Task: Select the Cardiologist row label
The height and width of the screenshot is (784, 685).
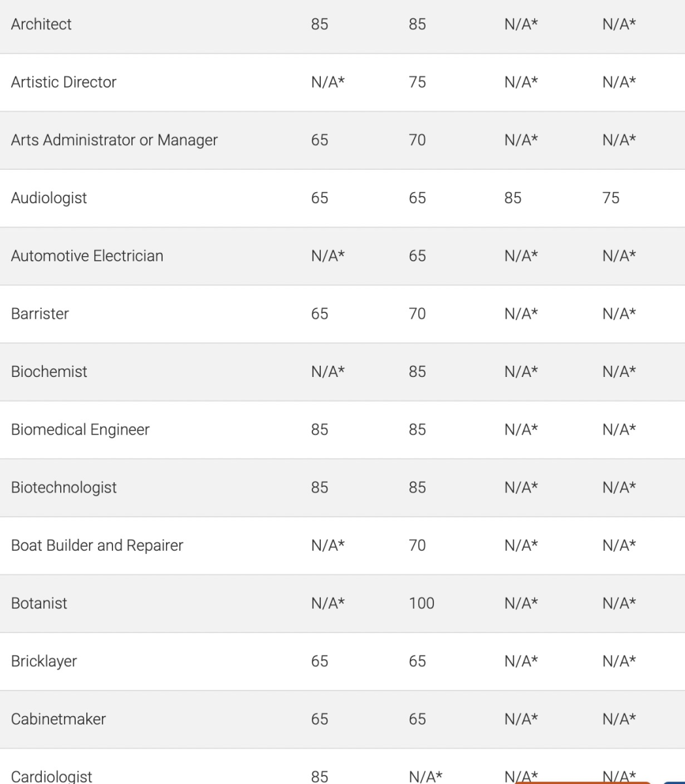Action: coord(52,776)
